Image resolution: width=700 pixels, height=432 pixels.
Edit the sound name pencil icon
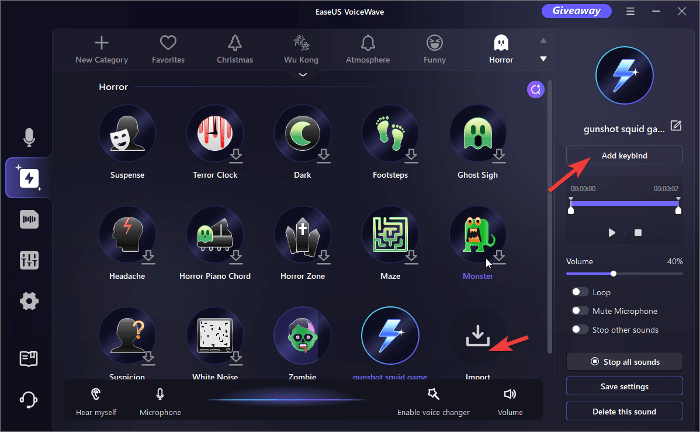676,126
